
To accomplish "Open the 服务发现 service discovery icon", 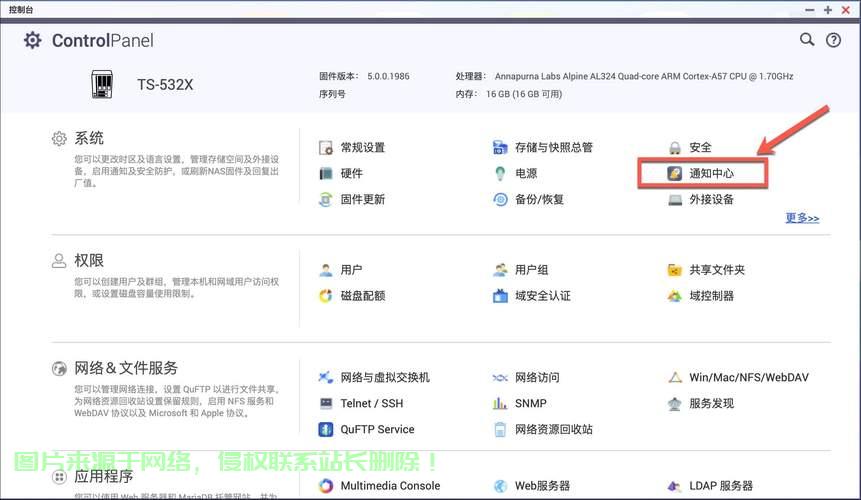I will click(x=675, y=404).
